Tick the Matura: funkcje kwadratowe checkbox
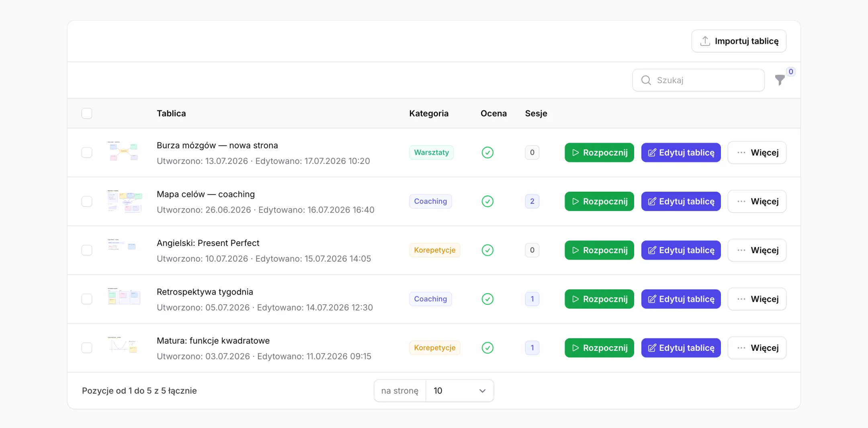Viewport: 868px width, 428px height. pyautogui.click(x=87, y=348)
